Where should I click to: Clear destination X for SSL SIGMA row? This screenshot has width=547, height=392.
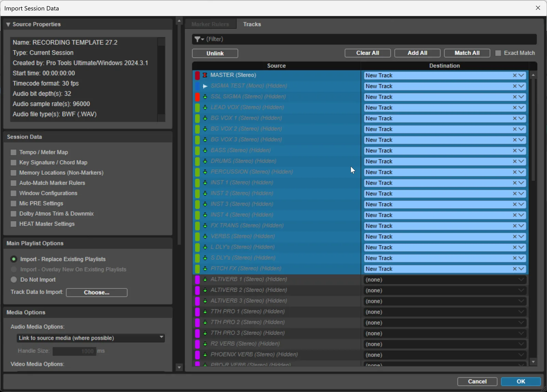coord(515,97)
